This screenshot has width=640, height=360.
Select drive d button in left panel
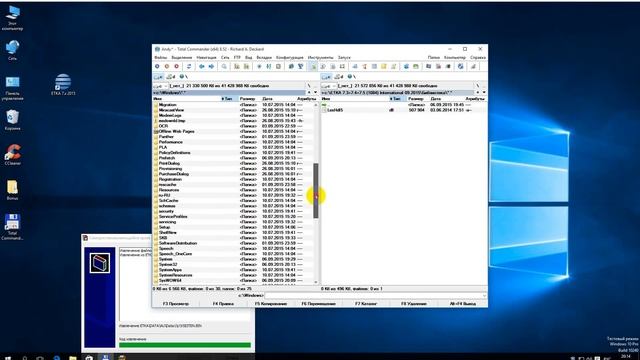point(171,77)
